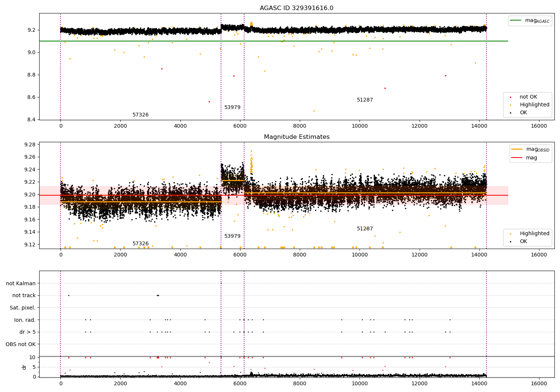Click the 8.4 y-axis tick in the top plot
The height and width of the screenshot is (392, 560).
click(31, 119)
